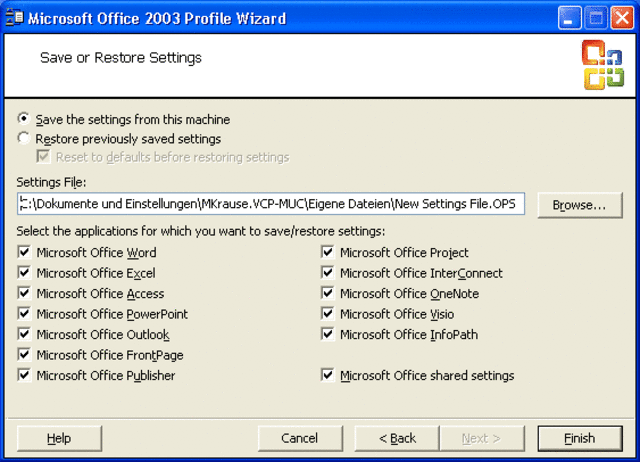Screen dimensions: 640x462
Task: Click the Profile Wizard title bar icon
Action: (14, 18)
